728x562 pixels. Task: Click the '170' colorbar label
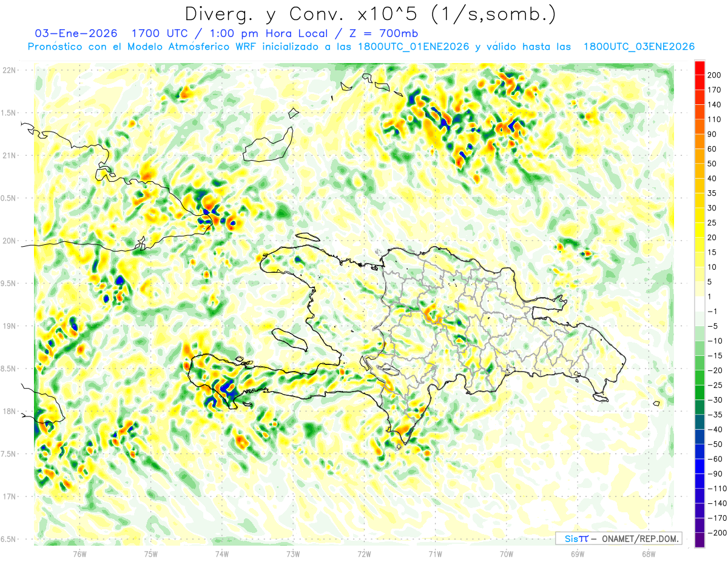click(x=713, y=90)
